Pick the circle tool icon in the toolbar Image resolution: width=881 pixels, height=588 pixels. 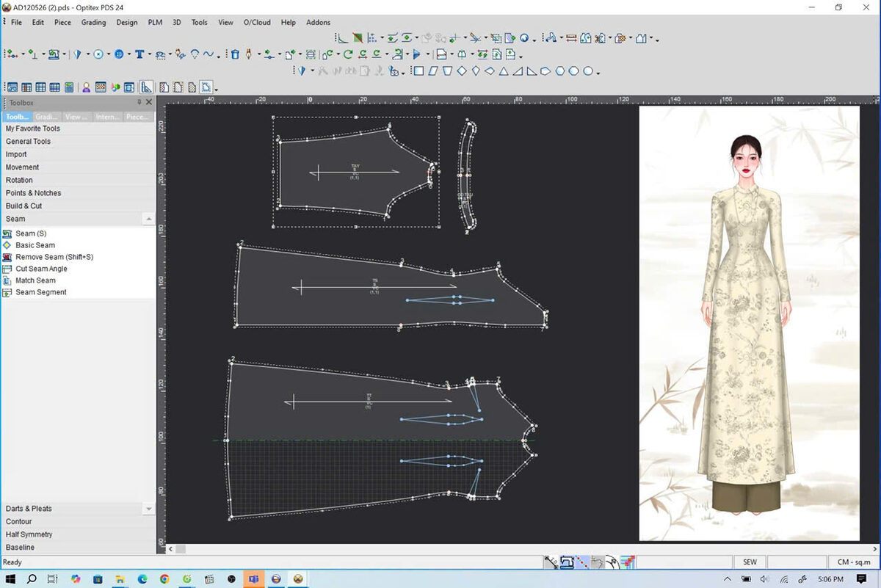[98, 54]
